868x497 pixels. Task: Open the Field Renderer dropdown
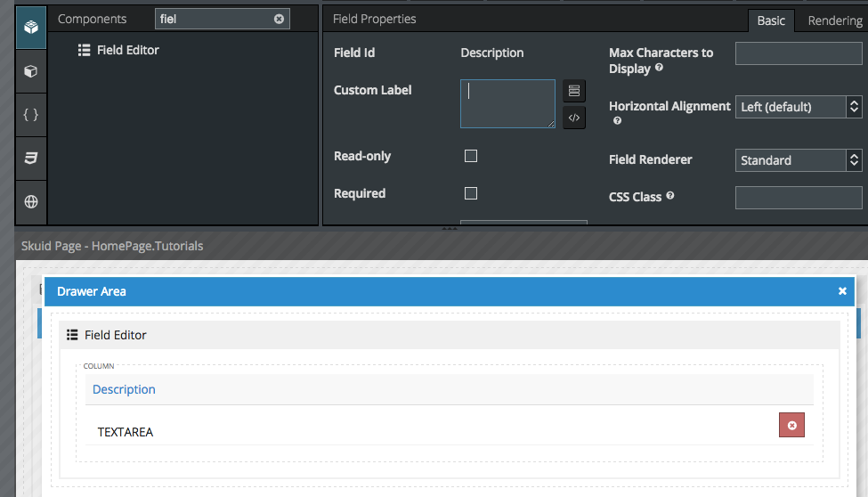click(798, 160)
